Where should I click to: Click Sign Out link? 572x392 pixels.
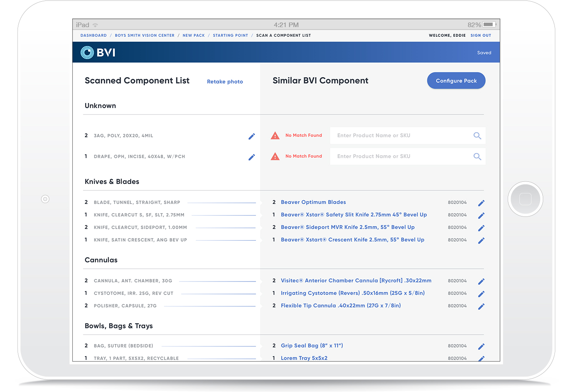click(x=481, y=35)
